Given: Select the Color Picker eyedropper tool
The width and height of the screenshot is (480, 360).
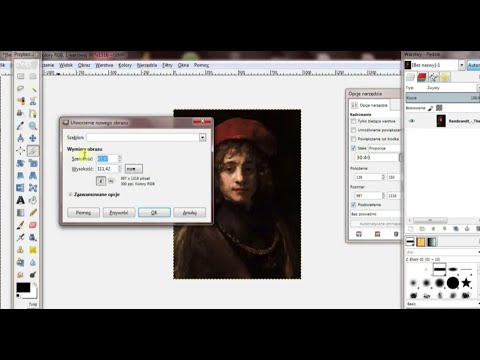Looking at the screenshot, I should click(x=20, y=126).
